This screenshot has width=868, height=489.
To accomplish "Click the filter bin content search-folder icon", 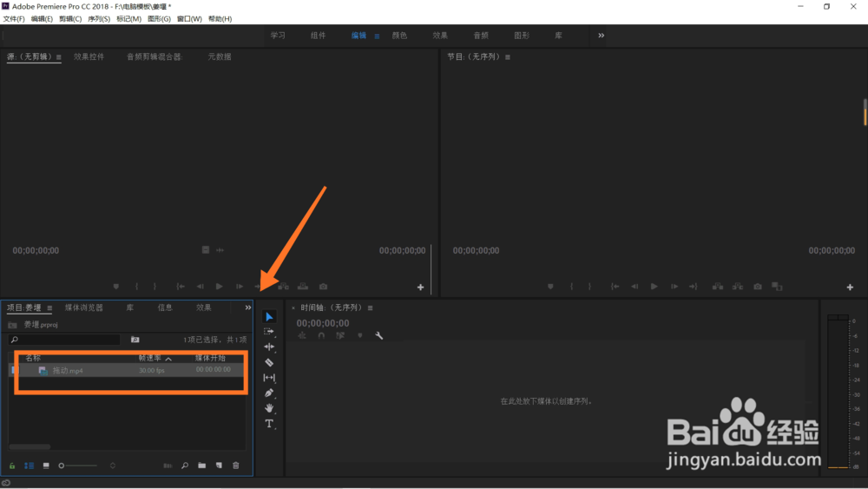I will tap(135, 340).
